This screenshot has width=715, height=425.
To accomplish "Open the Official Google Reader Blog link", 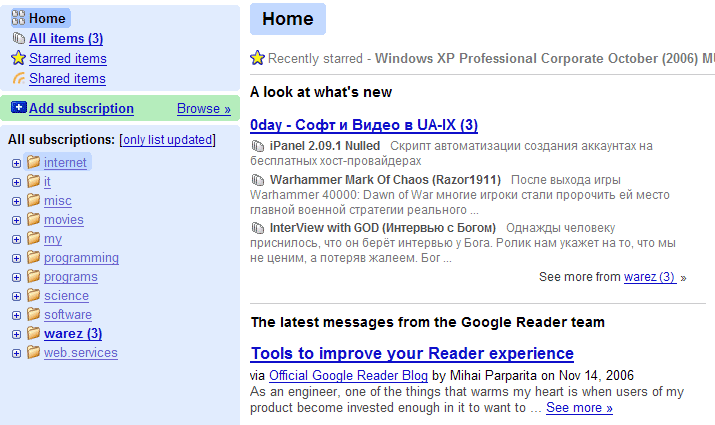I will [x=348, y=375].
